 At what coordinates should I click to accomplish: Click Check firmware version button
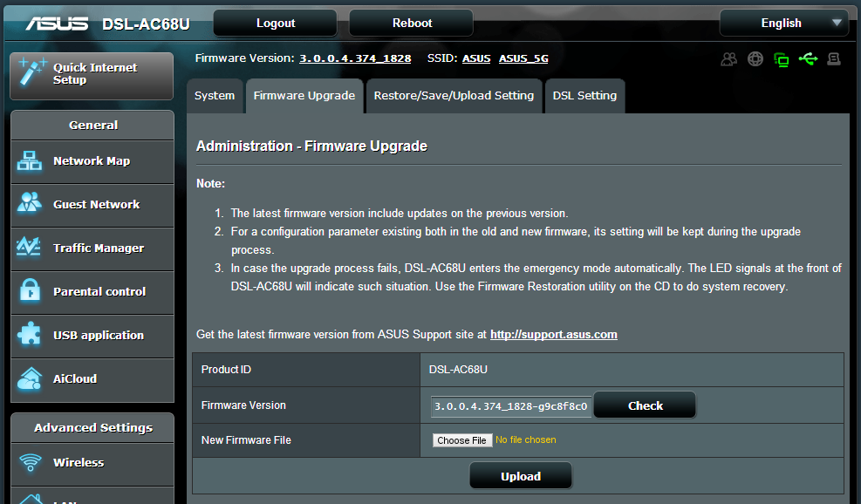tap(645, 405)
